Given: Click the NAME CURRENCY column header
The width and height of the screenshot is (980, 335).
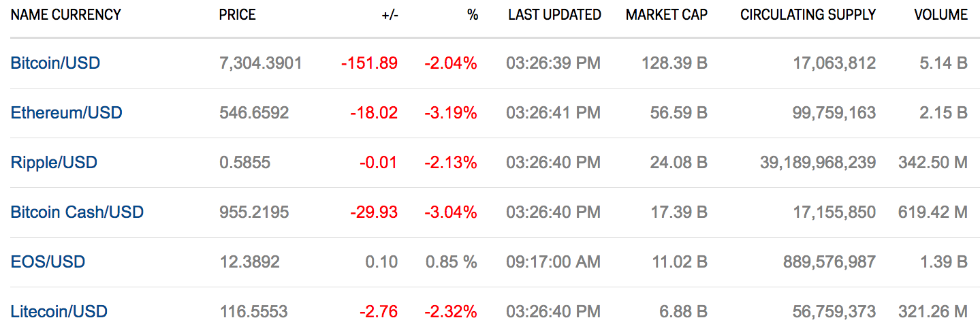Looking at the screenshot, I should tap(65, 14).
